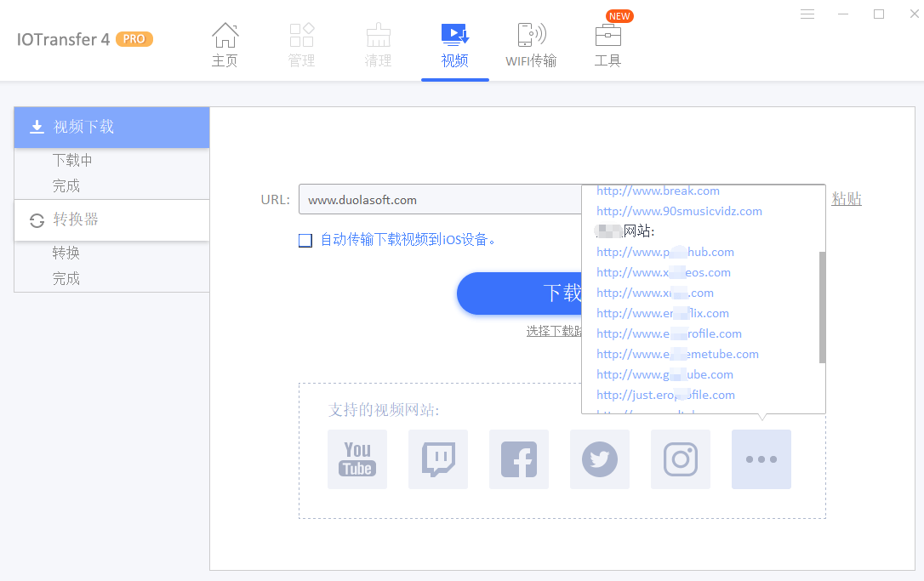Open 完成 under 转换器
The width and height of the screenshot is (924, 581).
pos(66,279)
